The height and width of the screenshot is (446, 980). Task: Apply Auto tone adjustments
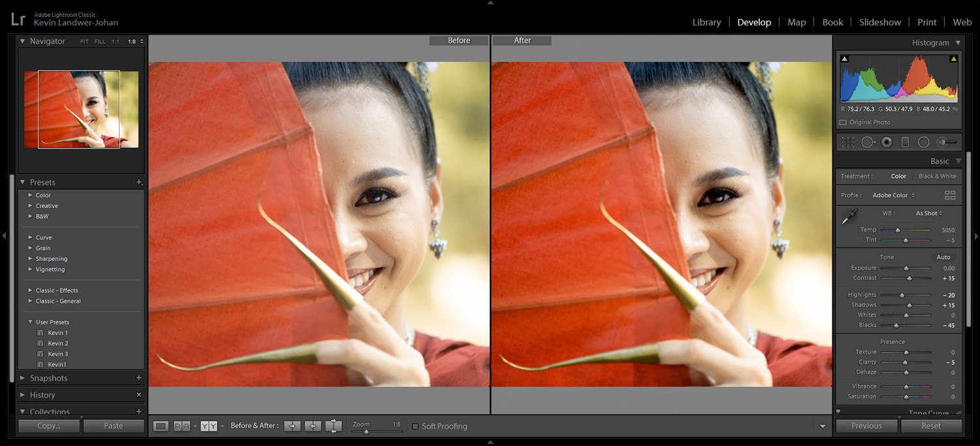[943, 257]
